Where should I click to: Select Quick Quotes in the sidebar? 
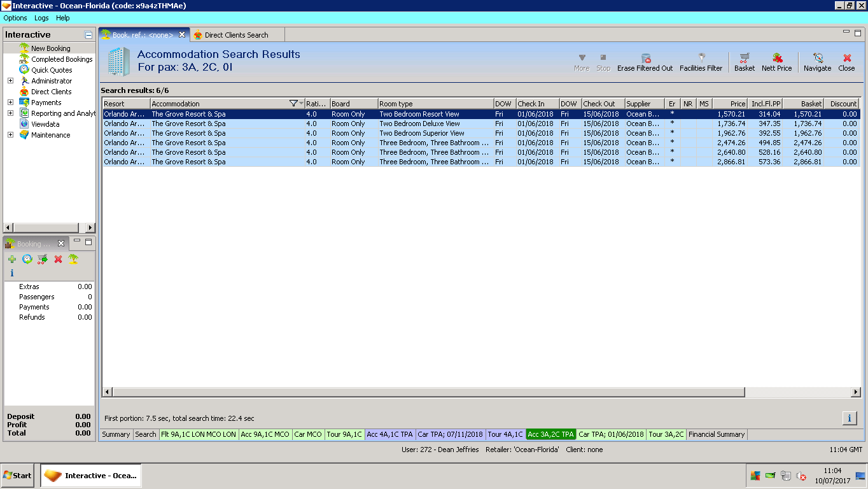pyautogui.click(x=52, y=70)
